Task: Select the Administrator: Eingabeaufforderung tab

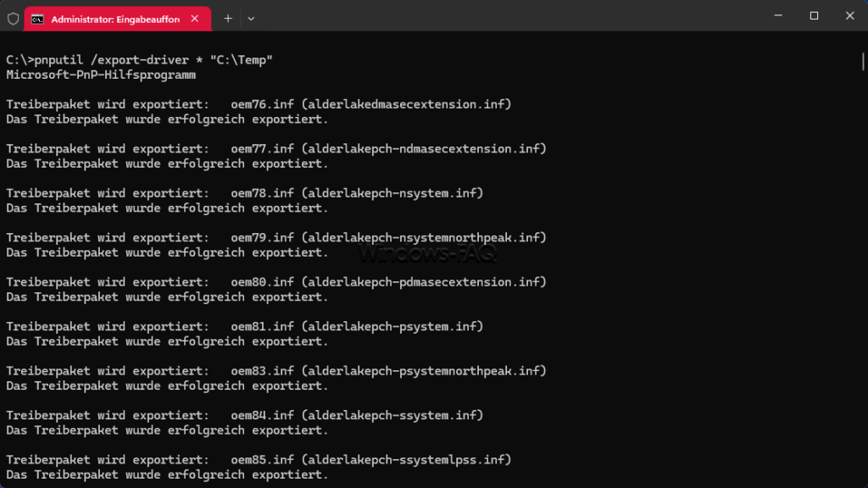Action: tap(117, 19)
